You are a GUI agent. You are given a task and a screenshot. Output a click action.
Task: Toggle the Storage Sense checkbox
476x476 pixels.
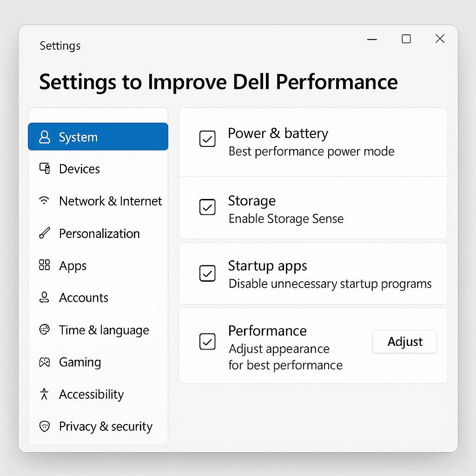tap(207, 207)
